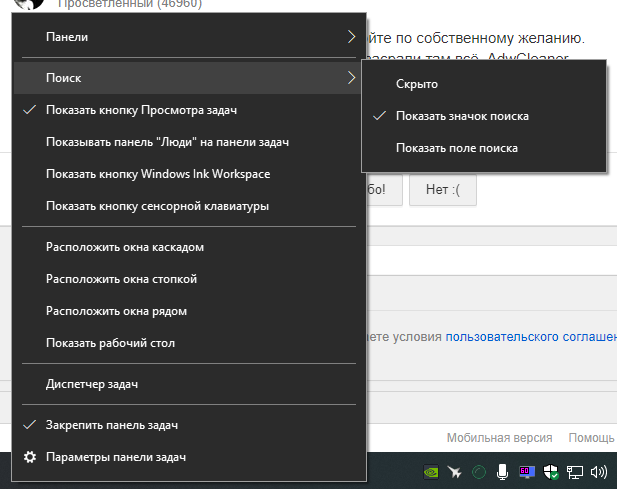Open the NVIDIA tray icon
Screen dimensions: 617x489
[431, 472]
